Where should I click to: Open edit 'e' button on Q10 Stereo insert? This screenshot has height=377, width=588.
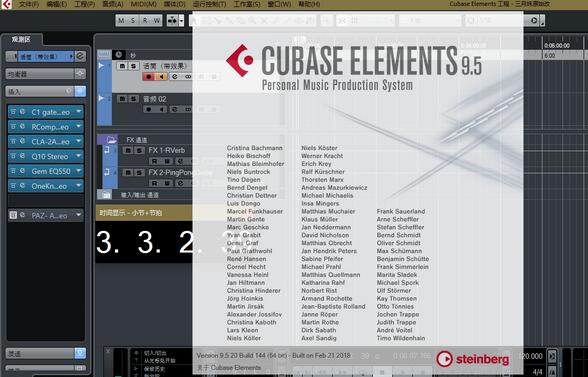click(22, 156)
